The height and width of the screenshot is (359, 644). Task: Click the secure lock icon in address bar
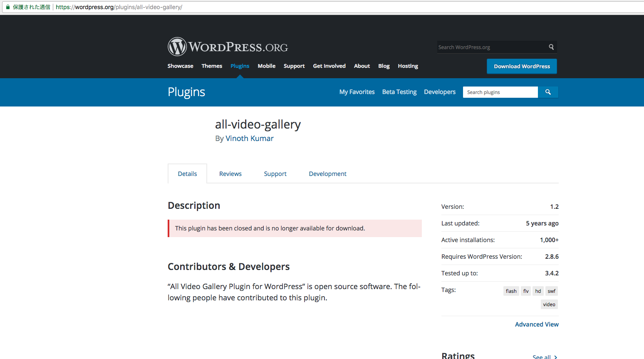click(7, 7)
